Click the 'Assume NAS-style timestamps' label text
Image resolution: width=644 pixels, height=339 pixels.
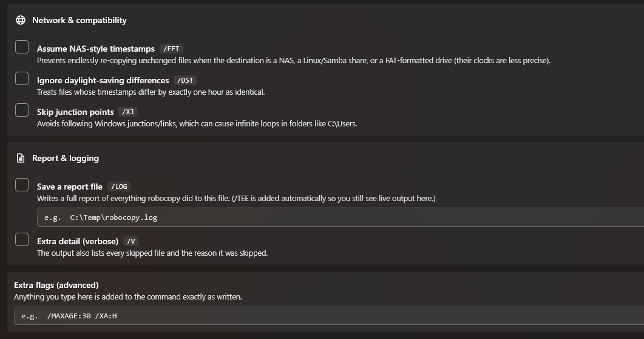(x=96, y=49)
